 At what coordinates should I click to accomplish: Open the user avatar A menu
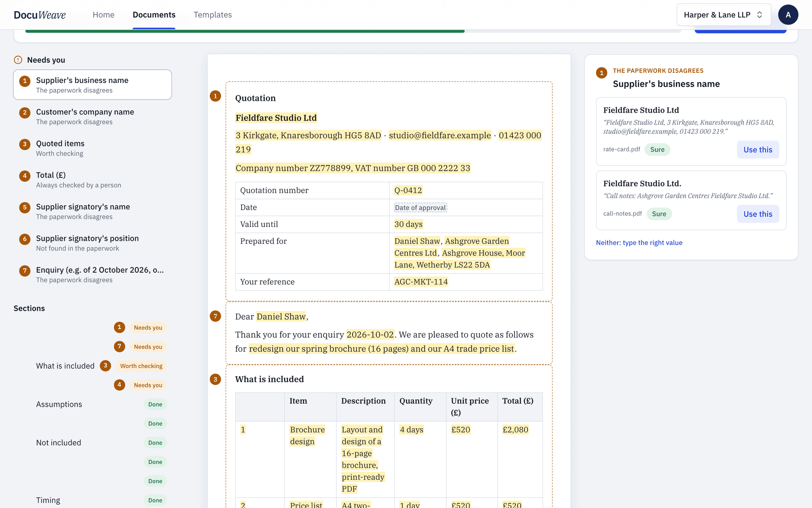tap(788, 15)
